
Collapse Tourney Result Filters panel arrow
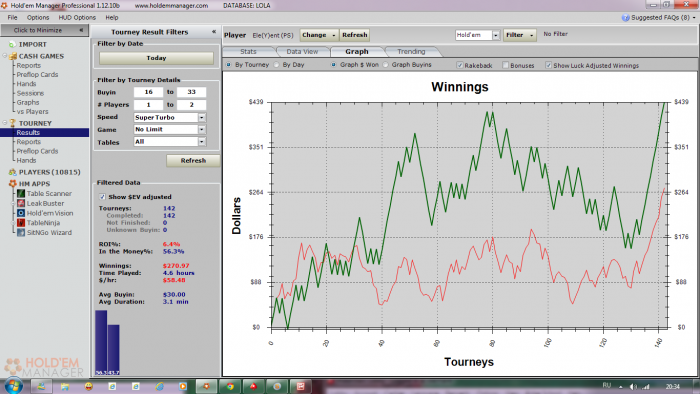[214, 32]
